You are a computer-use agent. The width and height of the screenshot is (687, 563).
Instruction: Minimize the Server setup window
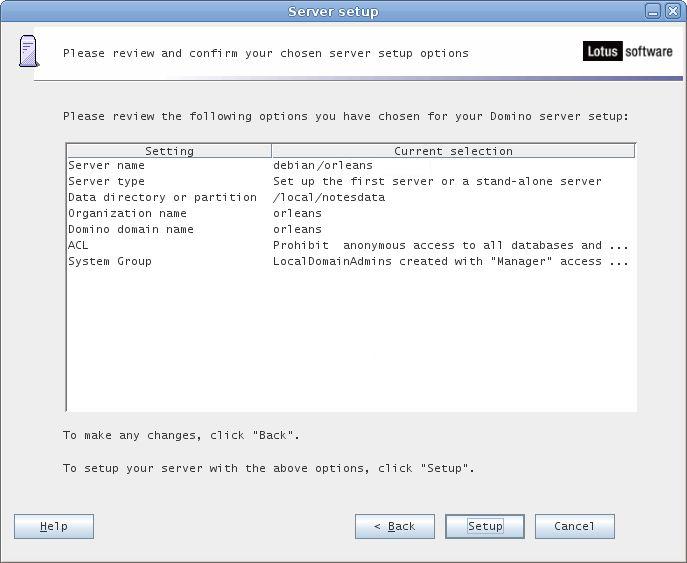coord(653,11)
